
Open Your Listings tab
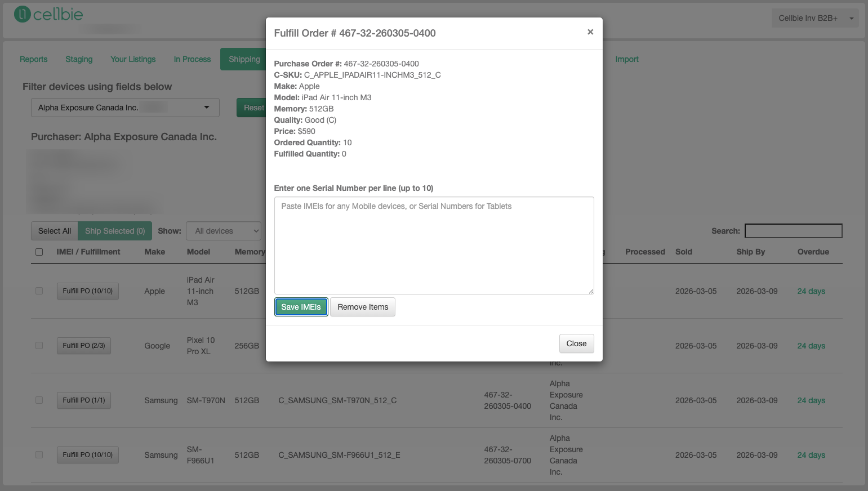pos(133,59)
